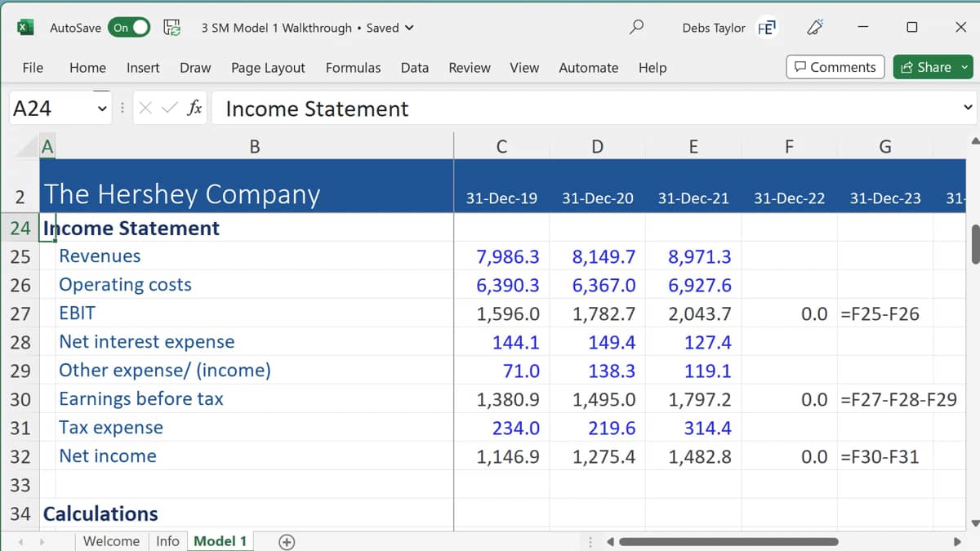Click inside the Name Box showing A24
This screenshot has width=980, height=551.
click(51, 108)
